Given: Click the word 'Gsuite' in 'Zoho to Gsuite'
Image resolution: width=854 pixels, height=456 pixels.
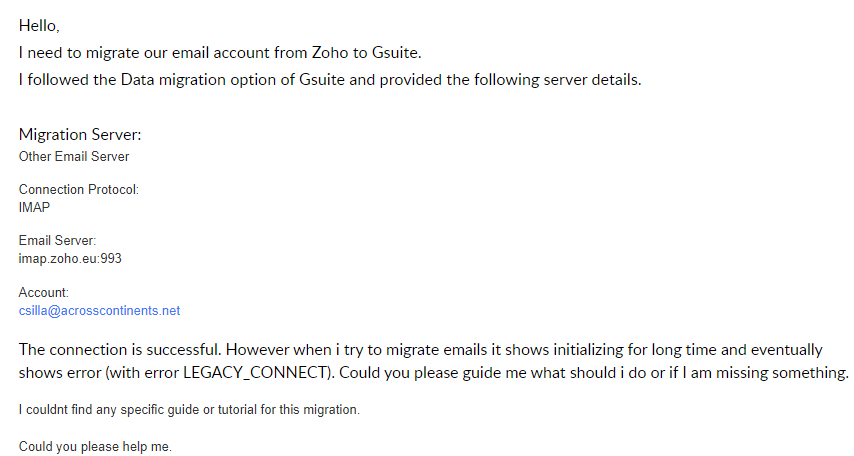Looking at the screenshot, I should [x=396, y=53].
